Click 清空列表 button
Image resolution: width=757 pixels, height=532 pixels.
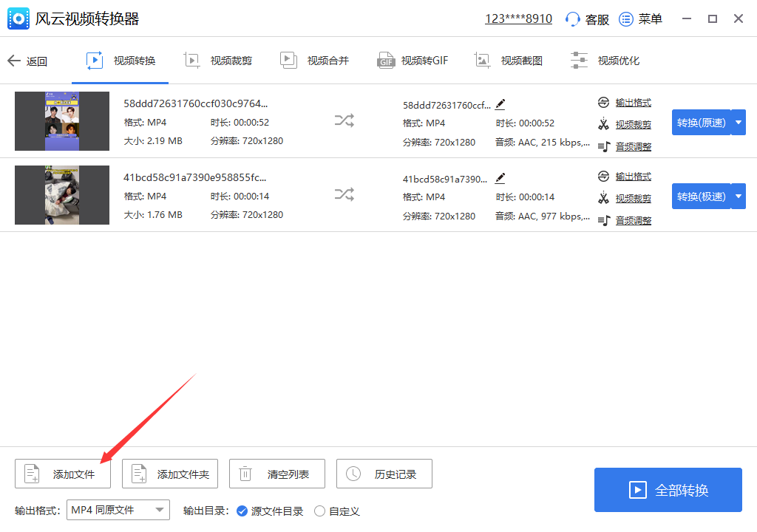click(x=277, y=474)
